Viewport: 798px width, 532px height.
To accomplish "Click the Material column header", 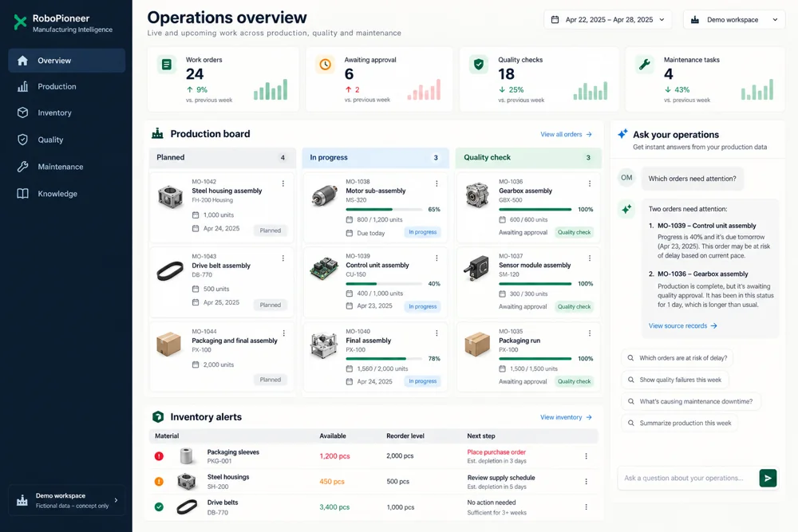I will pos(167,435).
